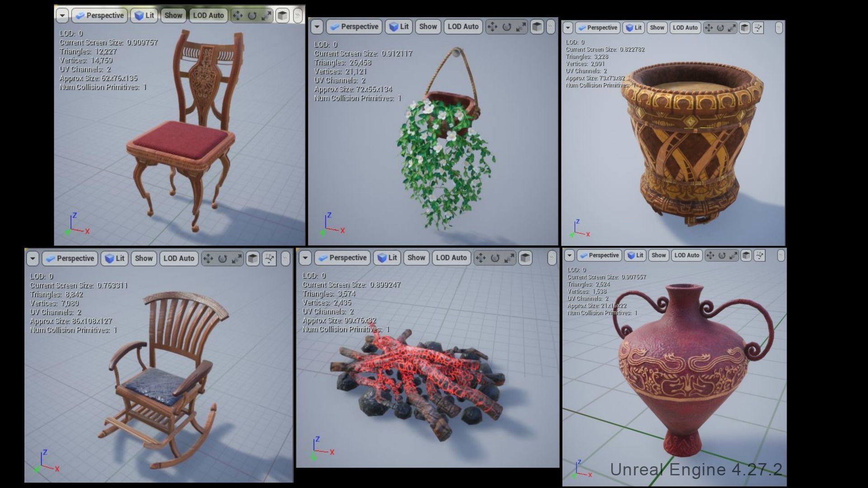Click the Show button above the ornate chair
868x488 pixels.
coord(173,15)
